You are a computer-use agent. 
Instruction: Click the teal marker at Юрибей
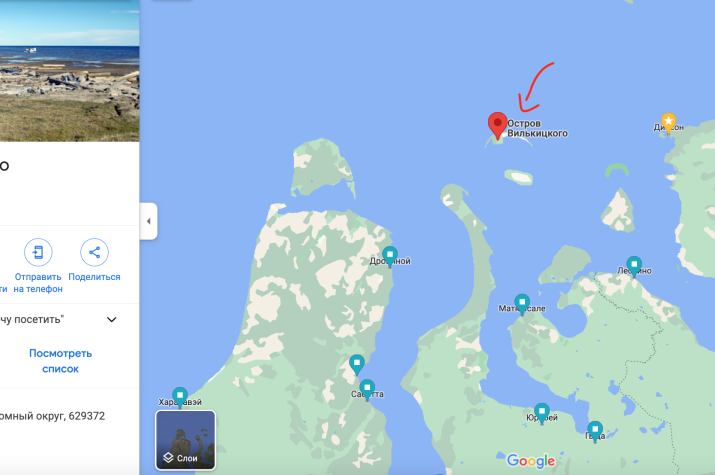click(x=542, y=413)
